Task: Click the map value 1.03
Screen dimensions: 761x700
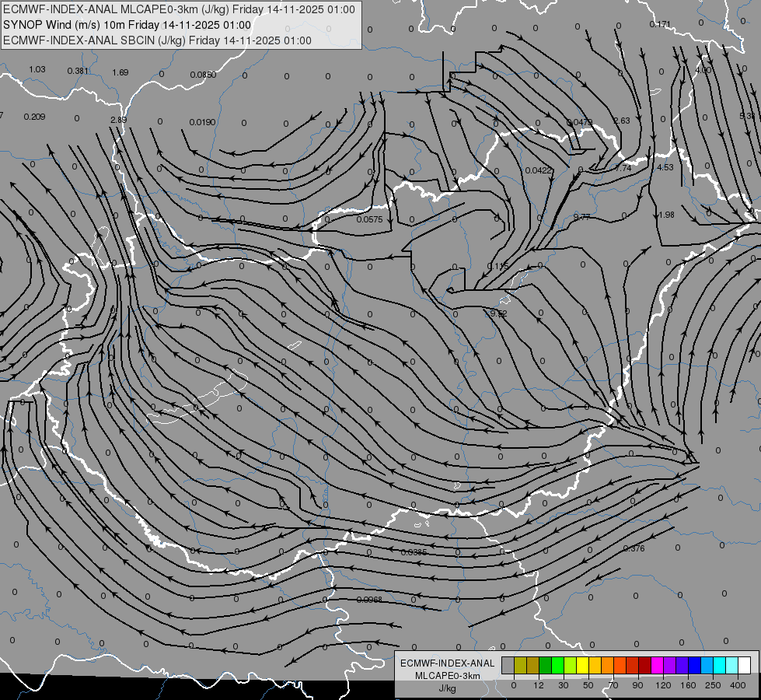Action: tap(37, 69)
